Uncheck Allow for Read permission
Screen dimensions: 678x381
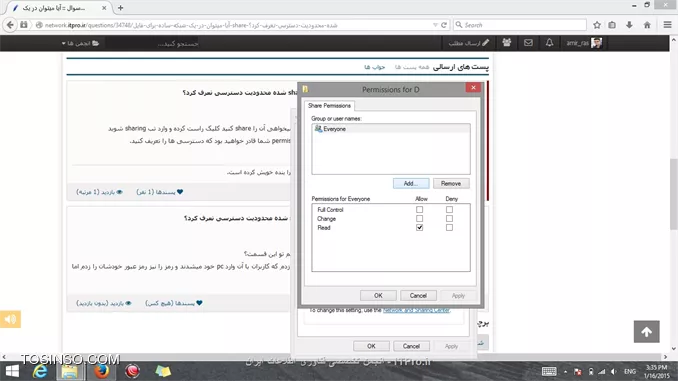[419, 227]
